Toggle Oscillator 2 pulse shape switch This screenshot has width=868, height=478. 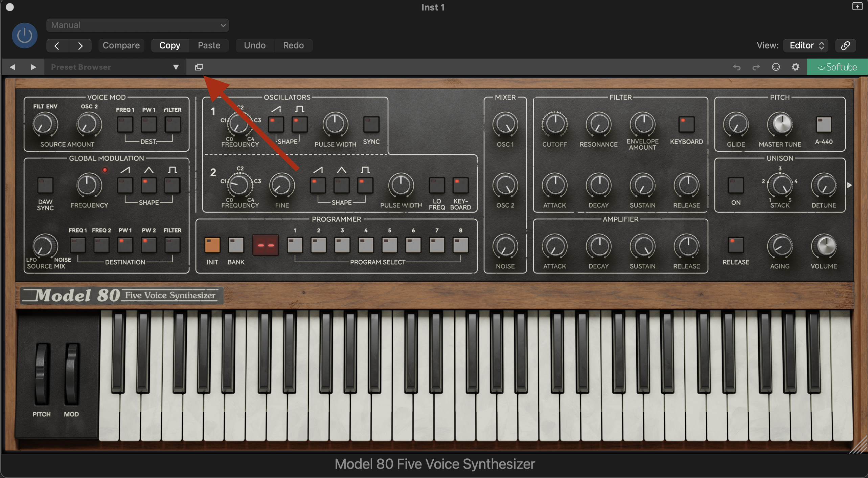pyautogui.click(x=365, y=185)
